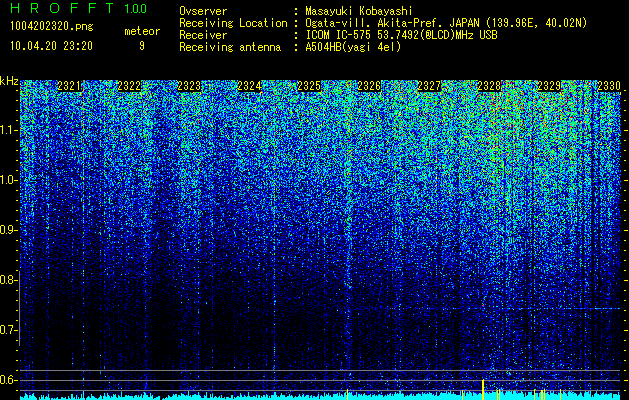The width and height of the screenshot is (629, 400).
Task: Click the 0.9 kHz axis label
Action: pos(7,230)
